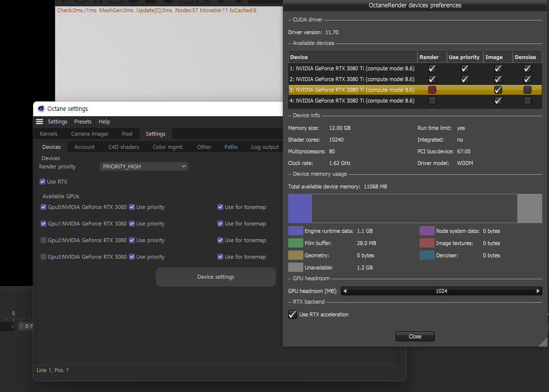Switch to the Camera Imager tab
549x392 pixels.
[x=90, y=134]
